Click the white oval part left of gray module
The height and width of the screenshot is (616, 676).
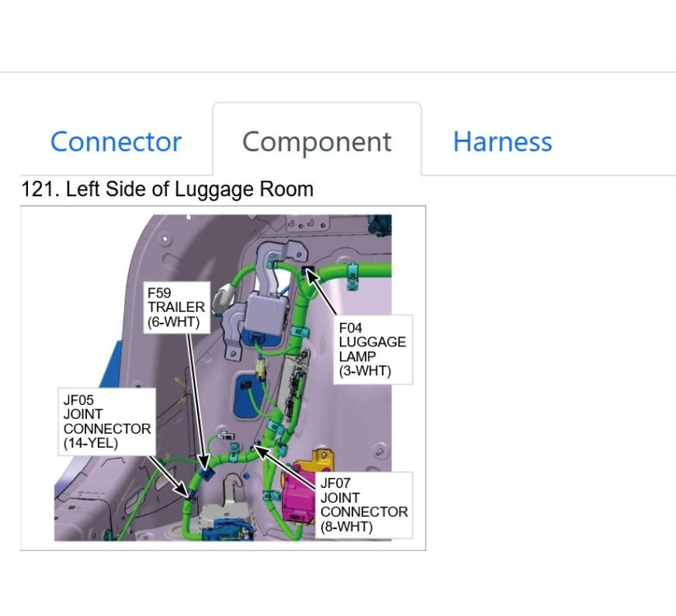tap(223, 299)
